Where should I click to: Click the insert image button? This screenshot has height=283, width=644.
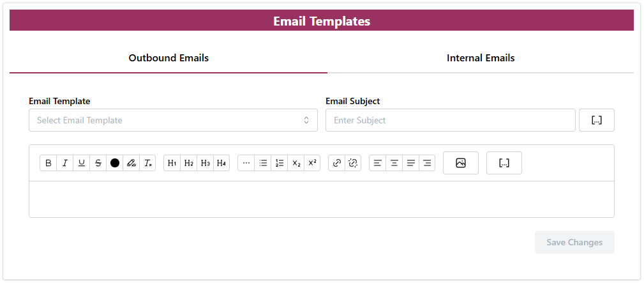pyautogui.click(x=461, y=163)
